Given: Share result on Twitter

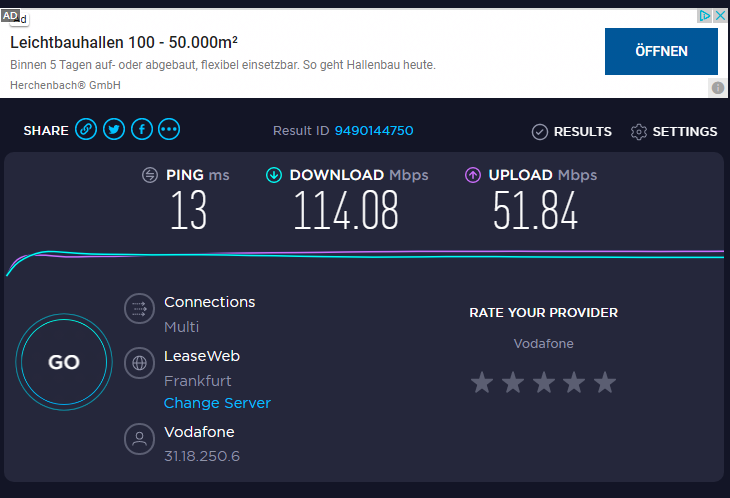Looking at the screenshot, I should point(114,130).
